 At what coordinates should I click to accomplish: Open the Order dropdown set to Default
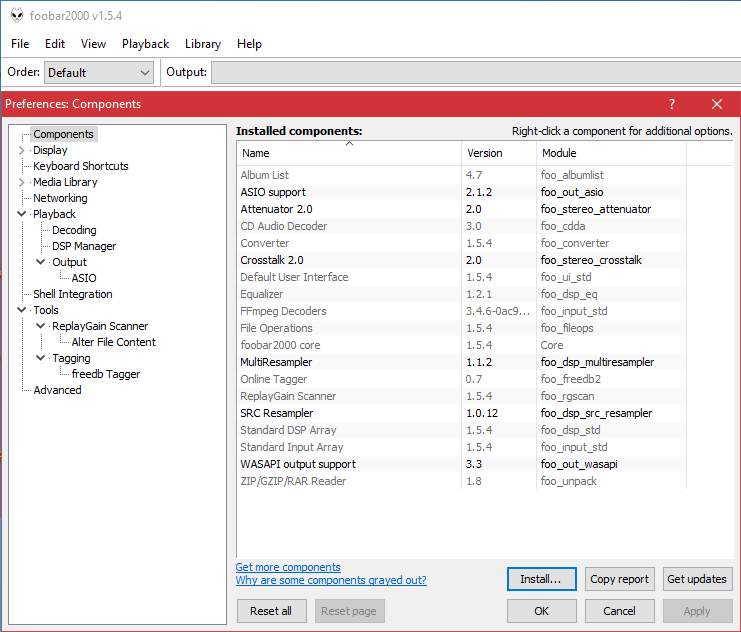[x=99, y=73]
